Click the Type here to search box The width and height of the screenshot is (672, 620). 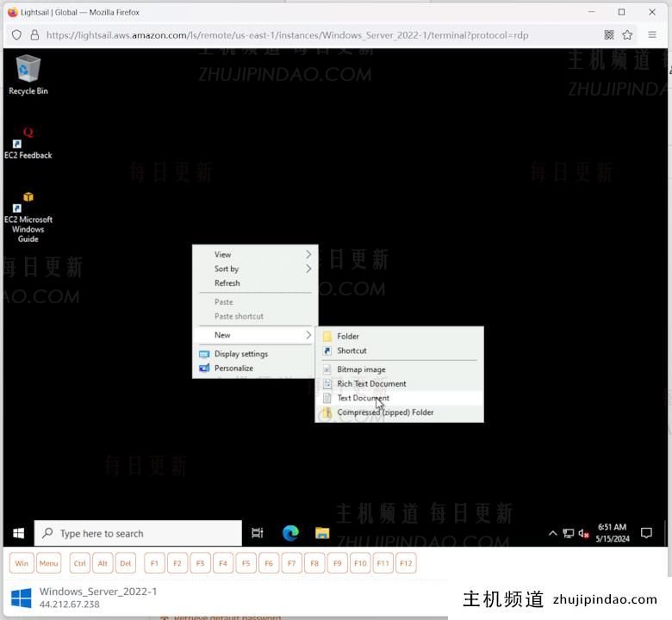point(138,533)
